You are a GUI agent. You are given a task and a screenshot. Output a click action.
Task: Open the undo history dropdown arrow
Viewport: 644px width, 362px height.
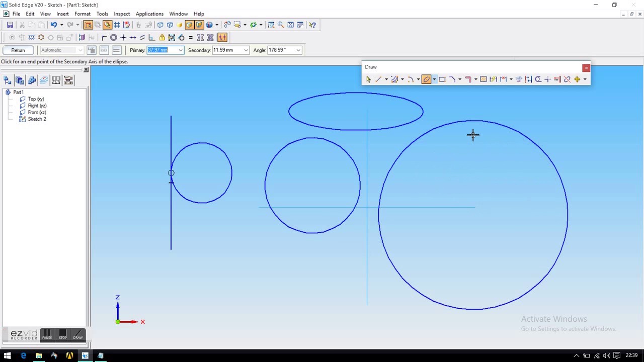tap(61, 25)
